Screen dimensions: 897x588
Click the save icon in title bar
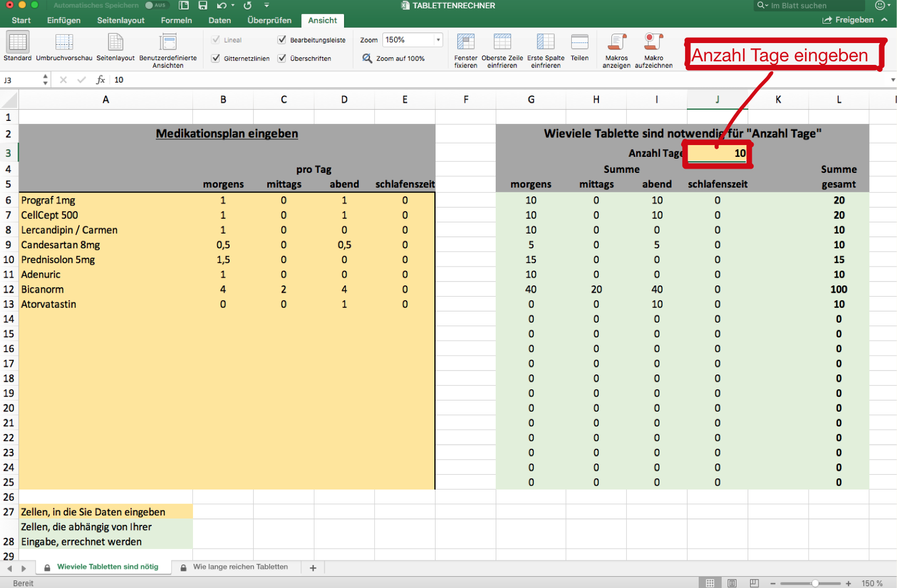[203, 5]
